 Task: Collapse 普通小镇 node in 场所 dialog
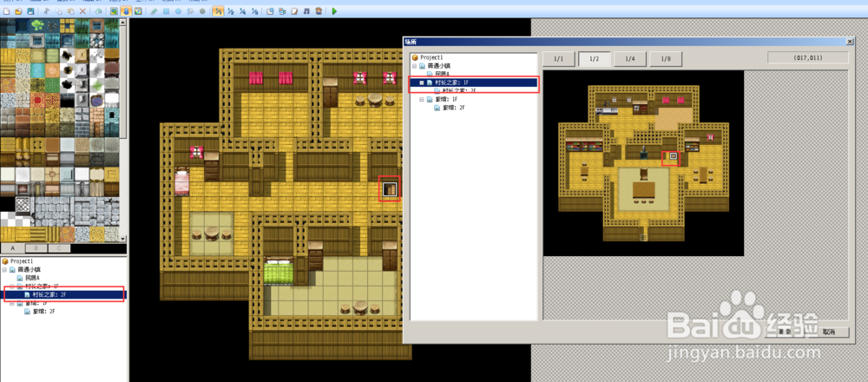pyautogui.click(x=415, y=66)
